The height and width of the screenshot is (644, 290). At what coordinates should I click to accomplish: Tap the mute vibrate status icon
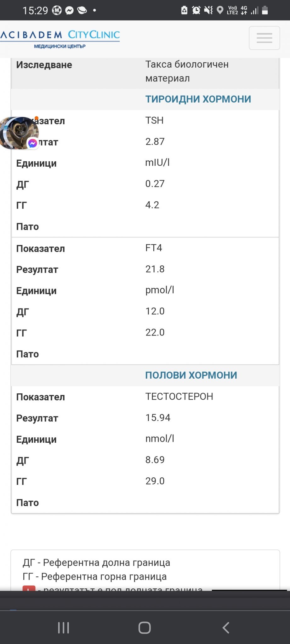coord(208,10)
